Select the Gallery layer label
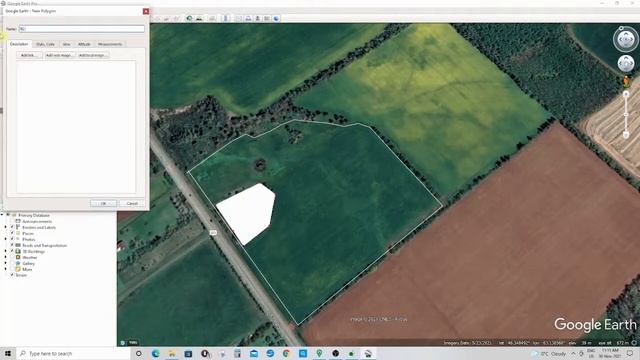Screen dimensions: 640x360 (x=29, y=263)
